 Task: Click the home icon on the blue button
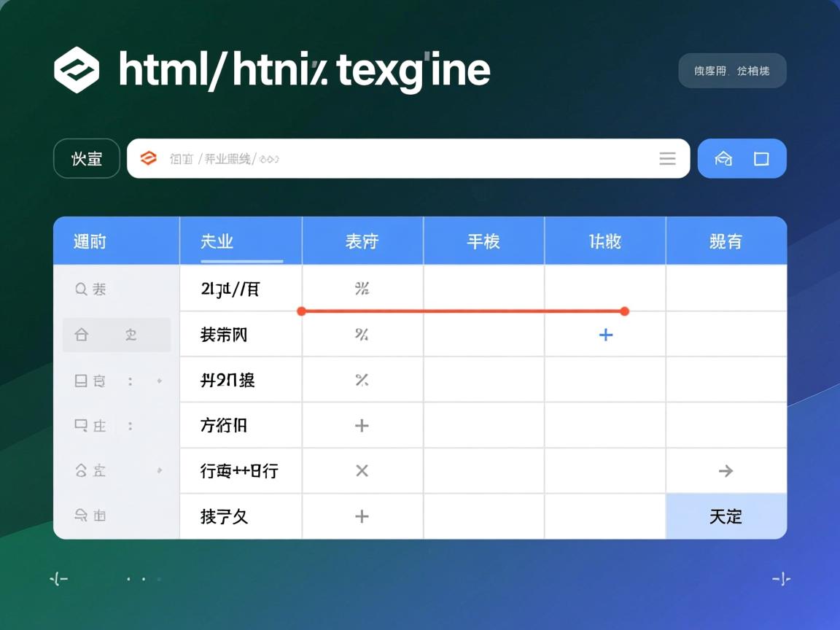click(x=723, y=158)
